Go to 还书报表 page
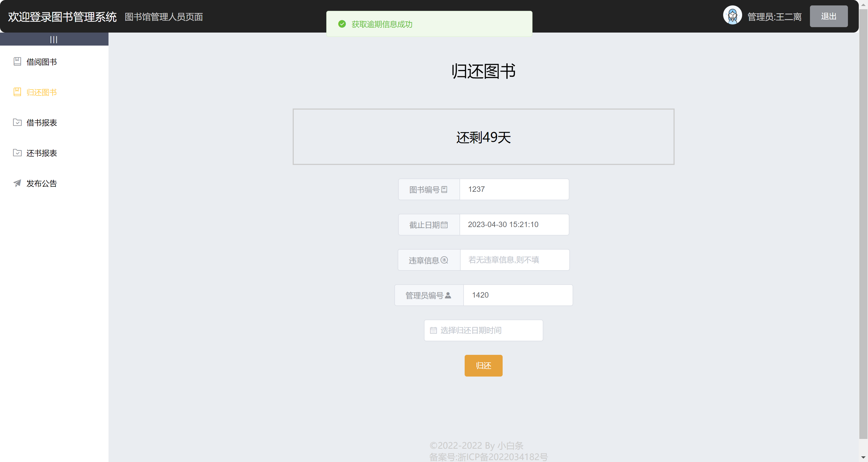868x462 pixels. (42, 153)
